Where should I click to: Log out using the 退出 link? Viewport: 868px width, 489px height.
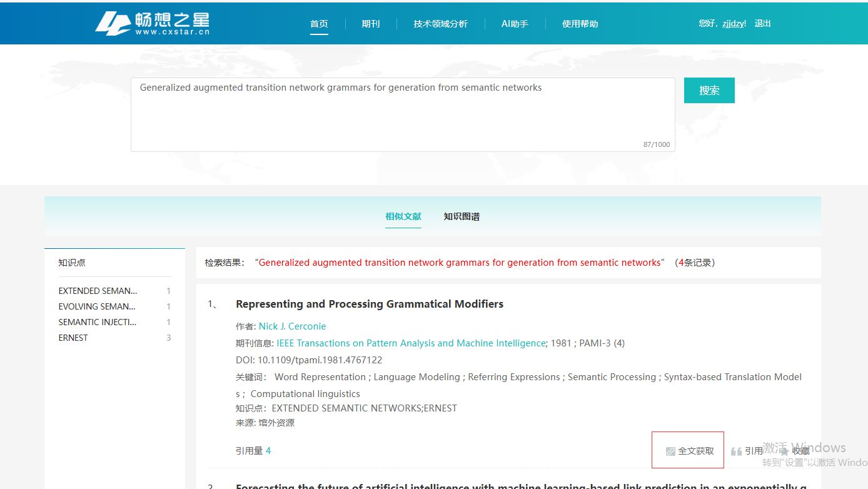point(762,24)
